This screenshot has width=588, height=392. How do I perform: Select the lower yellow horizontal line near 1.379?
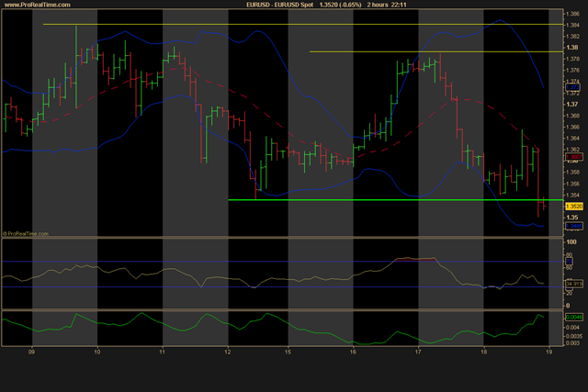pyautogui.click(x=436, y=51)
